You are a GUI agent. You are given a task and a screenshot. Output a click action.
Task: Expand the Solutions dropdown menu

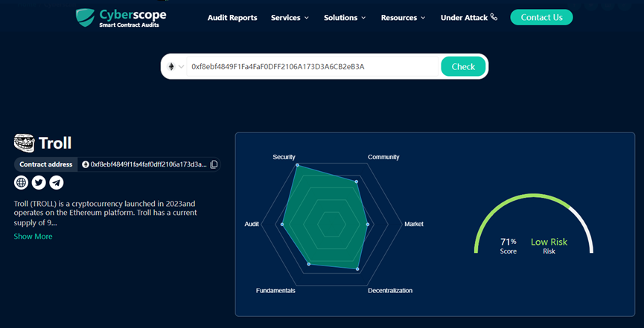(x=345, y=18)
